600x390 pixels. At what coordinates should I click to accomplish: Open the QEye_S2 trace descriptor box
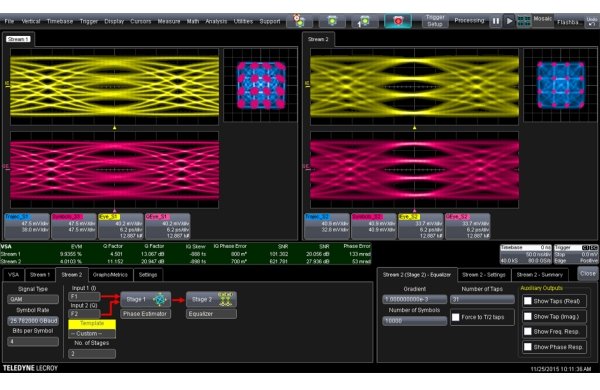point(468,226)
